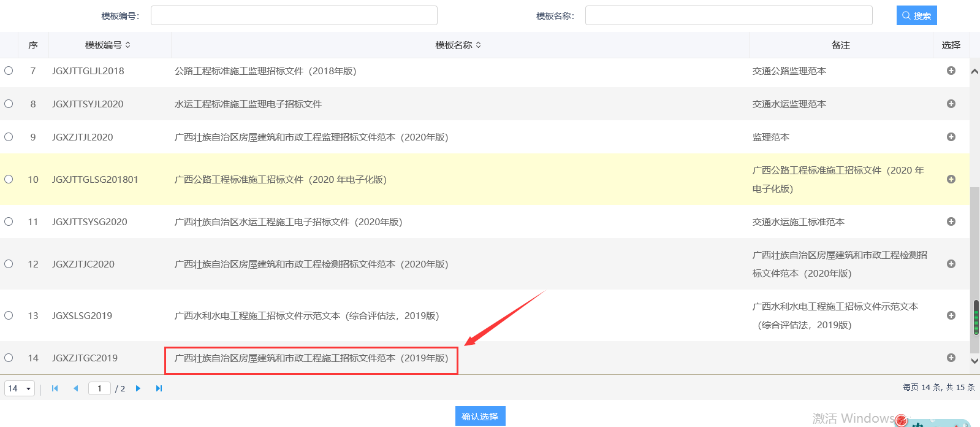Click the 模板名称 search input field
Viewport: 980px width, 427px height.
click(728, 15)
